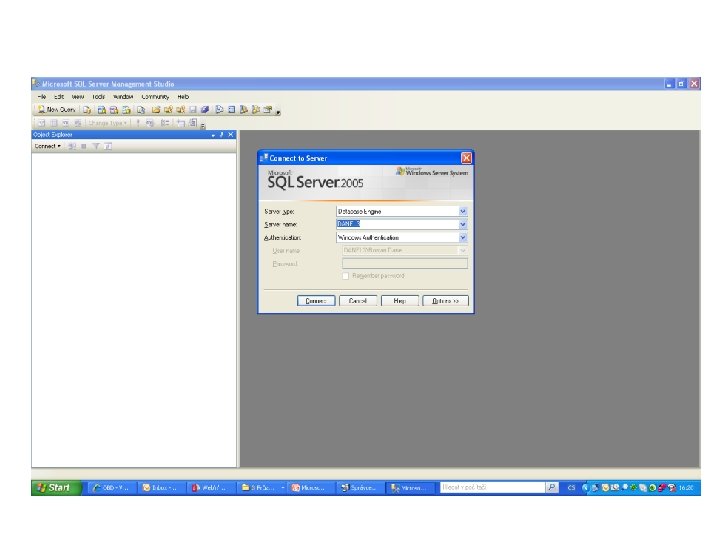Open the Change Type dropdown
Viewport: 720px width, 540px height.
pos(107,123)
